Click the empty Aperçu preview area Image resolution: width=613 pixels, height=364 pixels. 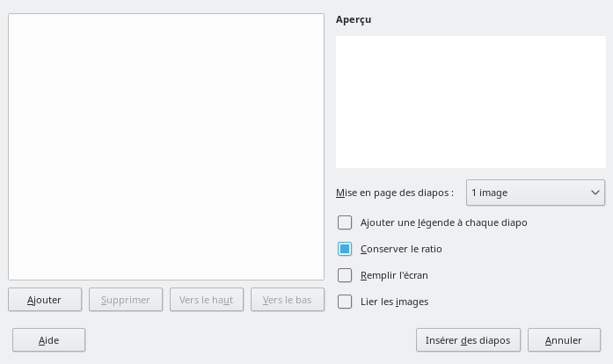[x=471, y=101]
